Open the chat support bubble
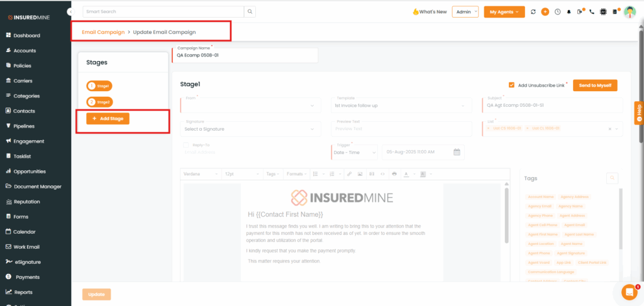The image size is (644, 306). point(629,292)
